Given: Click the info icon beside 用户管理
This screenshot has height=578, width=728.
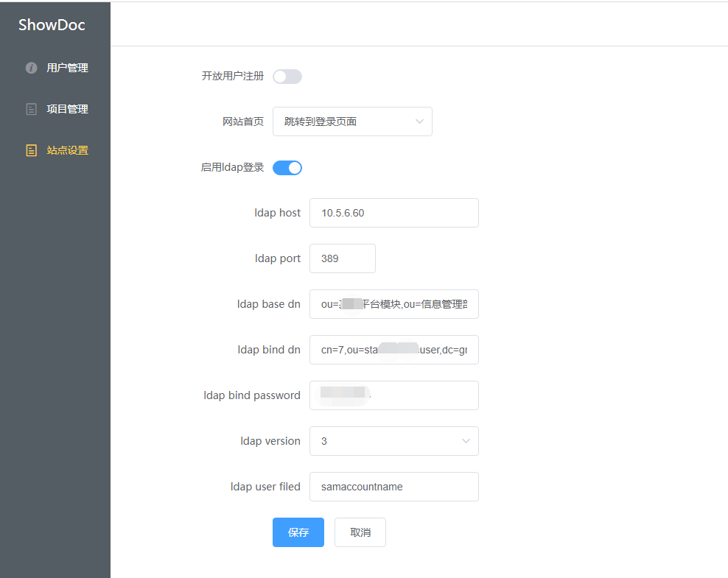Looking at the screenshot, I should click(x=31, y=67).
